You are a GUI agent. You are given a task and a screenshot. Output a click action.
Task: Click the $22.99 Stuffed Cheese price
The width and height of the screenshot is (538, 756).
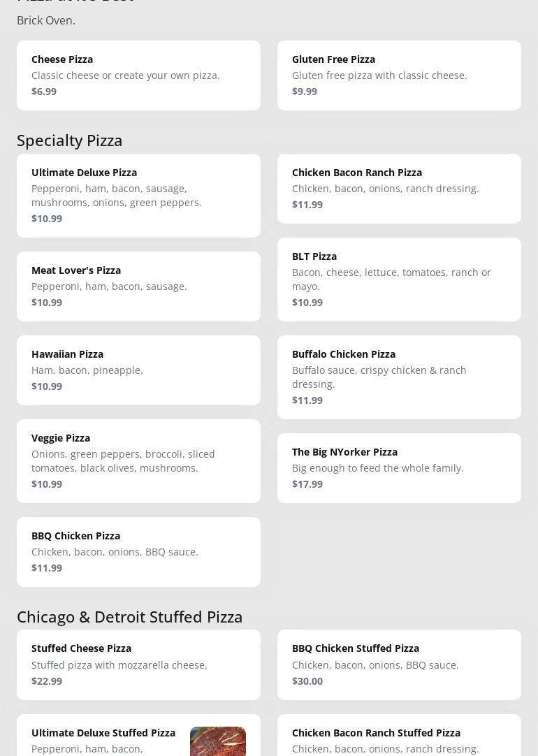pyautogui.click(x=47, y=681)
